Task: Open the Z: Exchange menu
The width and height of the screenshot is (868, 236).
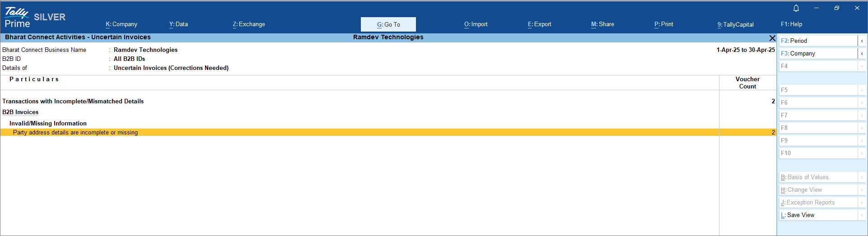Action: 249,24
